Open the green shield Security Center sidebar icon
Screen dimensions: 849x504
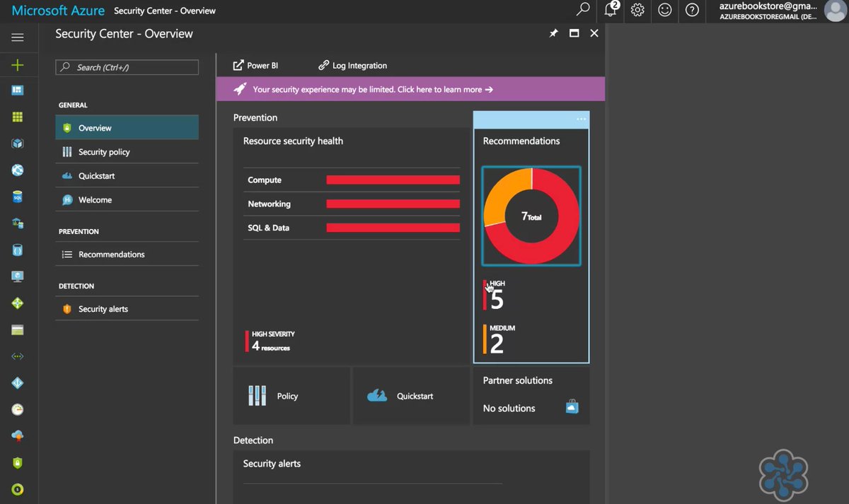point(18,463)
